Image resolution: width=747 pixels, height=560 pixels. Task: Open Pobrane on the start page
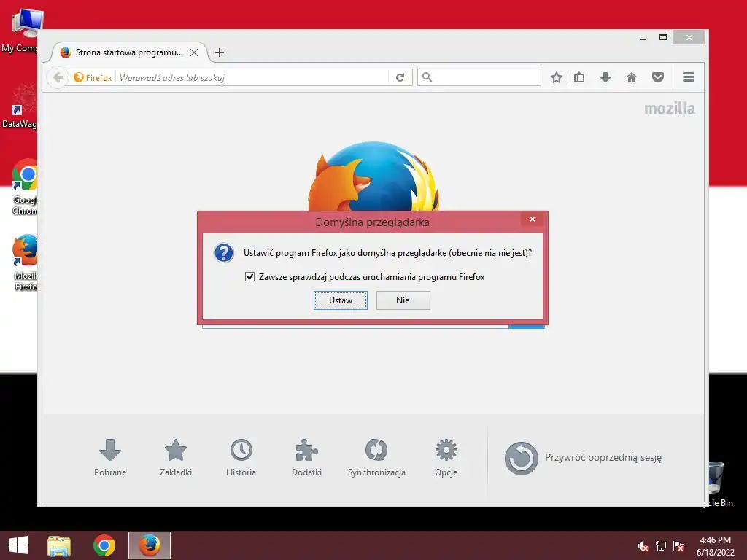click(x=110, y=457)
